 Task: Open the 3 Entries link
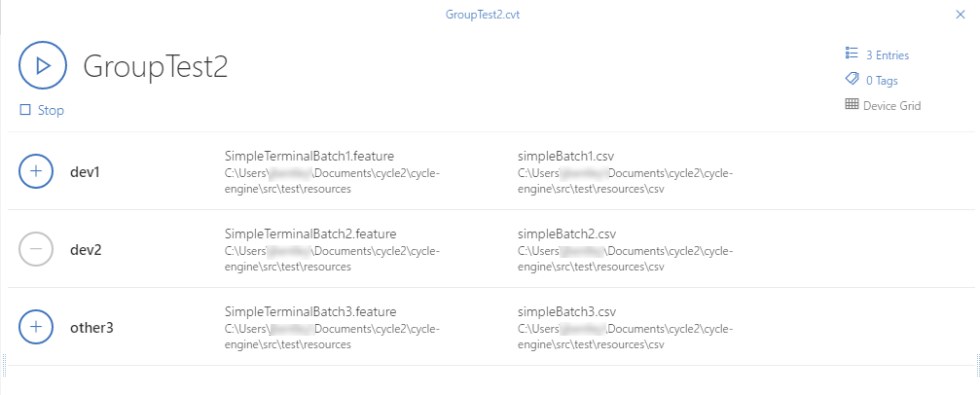pos(887,55)
